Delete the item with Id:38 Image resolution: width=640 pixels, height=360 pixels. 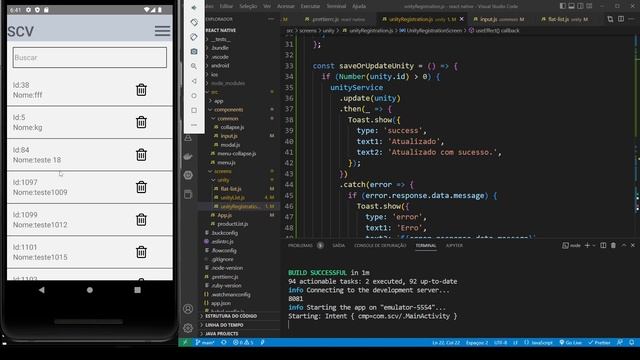[141, 90]
